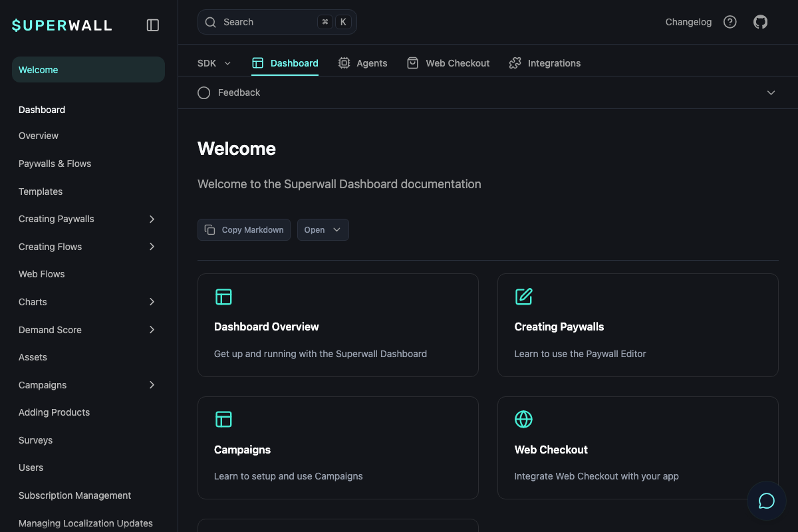Click the Web Checkout shopping bag icon
This screenshot has height=532, width=798.
(413, 63)
